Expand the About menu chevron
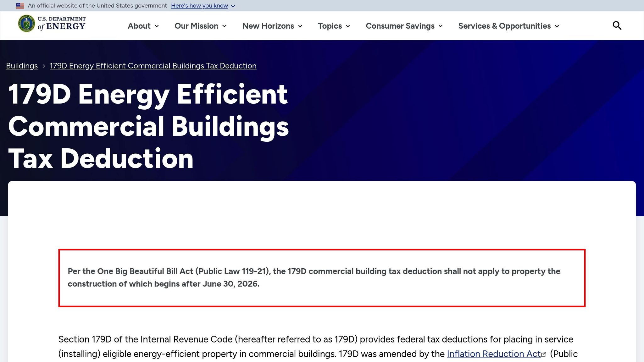644x362 pixels. (x=157, y=26)
